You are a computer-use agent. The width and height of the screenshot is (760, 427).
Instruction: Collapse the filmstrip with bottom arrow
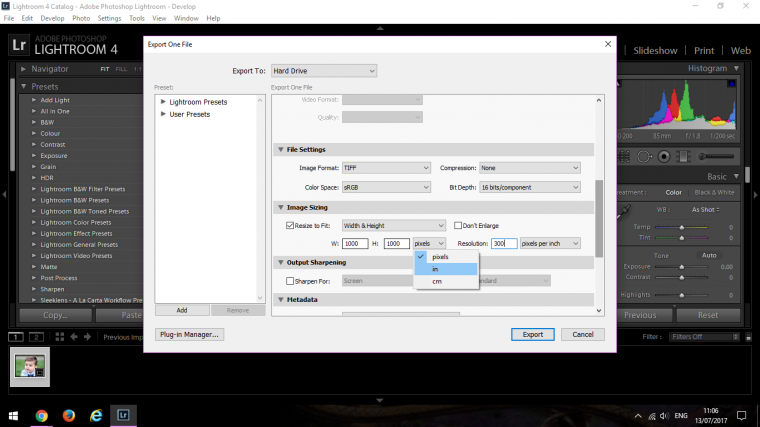point(380,400)
